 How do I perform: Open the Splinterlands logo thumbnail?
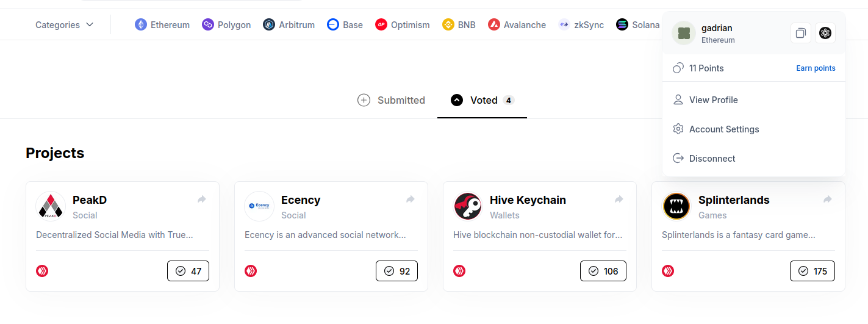click(676, 206)
